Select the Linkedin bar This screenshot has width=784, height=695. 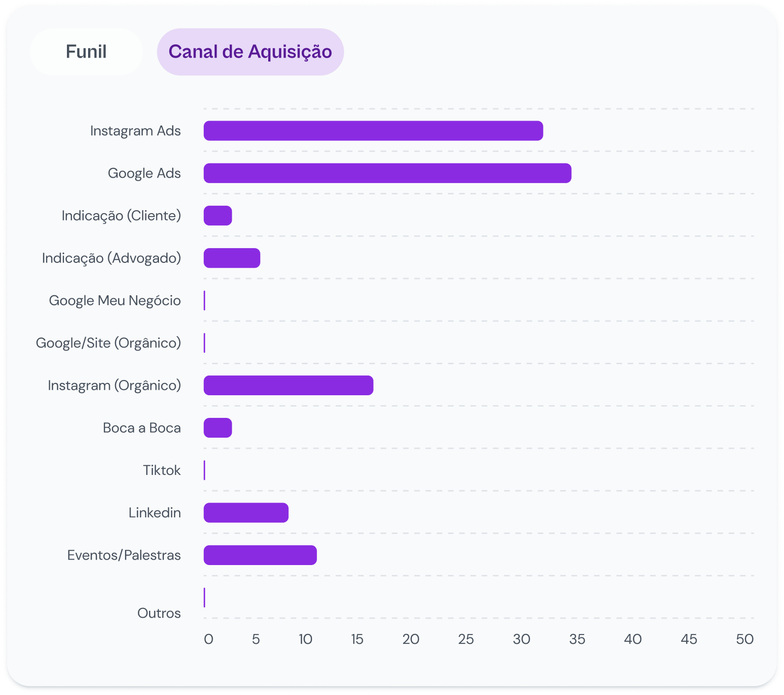(x=246, y=513)
